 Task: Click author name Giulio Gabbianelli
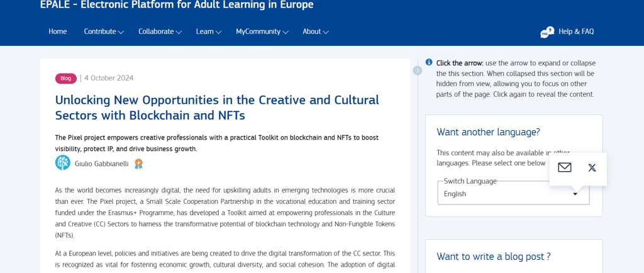102,164
